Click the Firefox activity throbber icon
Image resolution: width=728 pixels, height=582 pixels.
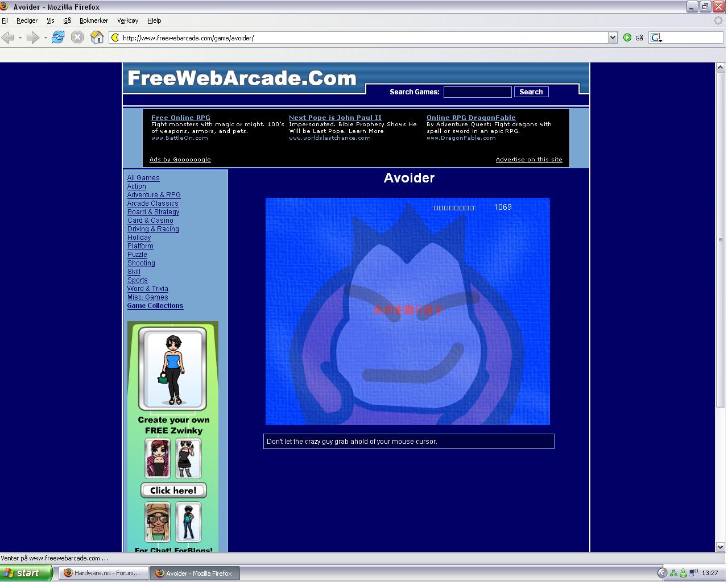(x=718, y=20)
